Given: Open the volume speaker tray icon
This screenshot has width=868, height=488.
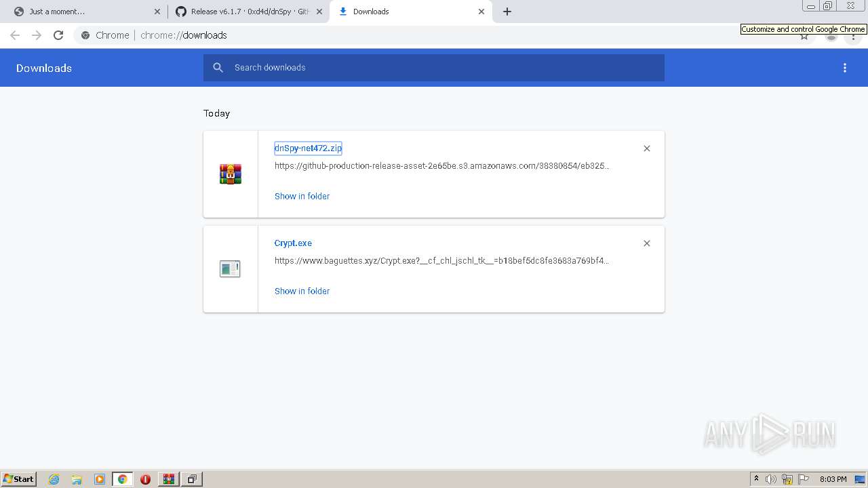Looking at the screenshot, I should click(771, 479).
